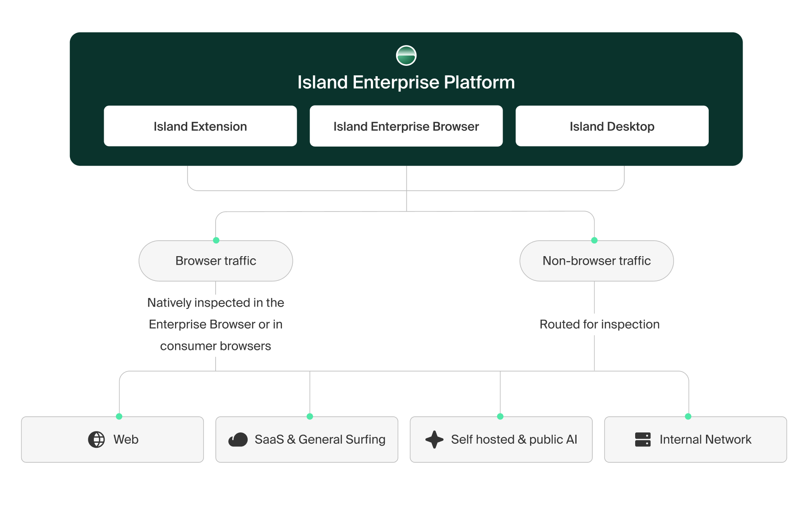812x510 pixels.
Task: Open the Self hosted & public AI box
Action: coord(501,439)
